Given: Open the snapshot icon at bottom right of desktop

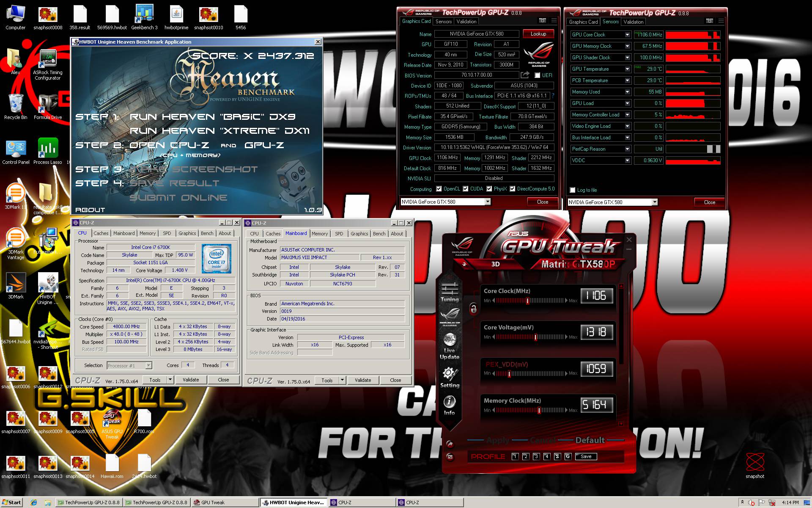Looking at the screenshot, I should click(755, 465).
